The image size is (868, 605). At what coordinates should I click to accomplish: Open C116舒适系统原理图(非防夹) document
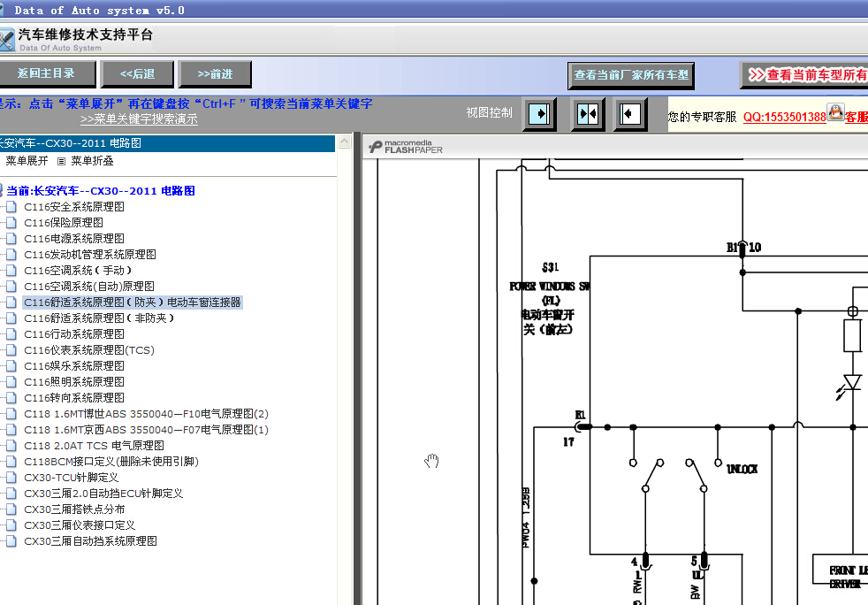point(99,318)
